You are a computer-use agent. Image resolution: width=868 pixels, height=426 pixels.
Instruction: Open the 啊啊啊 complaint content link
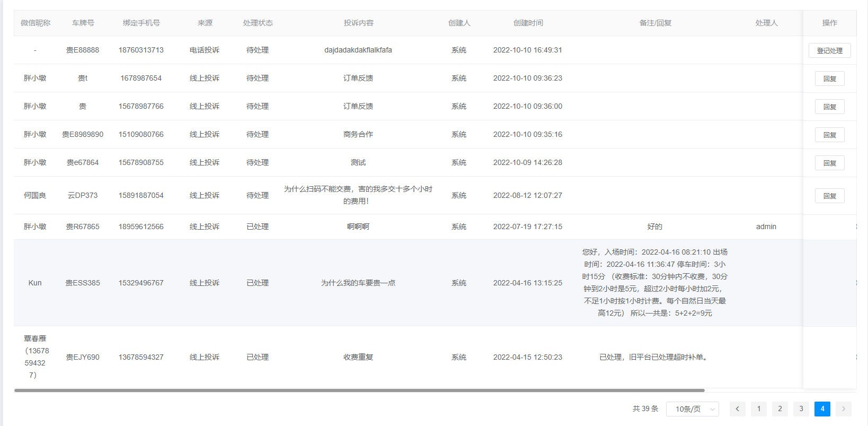(x=358, y=227)
